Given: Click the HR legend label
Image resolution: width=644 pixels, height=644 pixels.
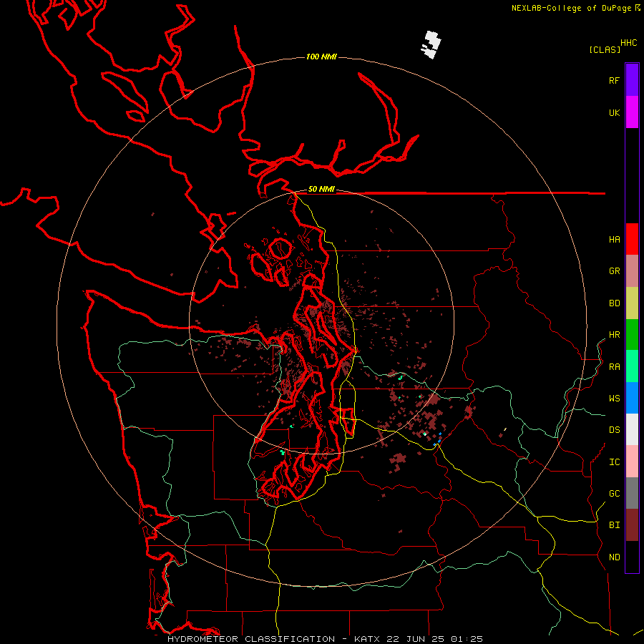Looking at the screenshot, I should (x=614, y=335).
